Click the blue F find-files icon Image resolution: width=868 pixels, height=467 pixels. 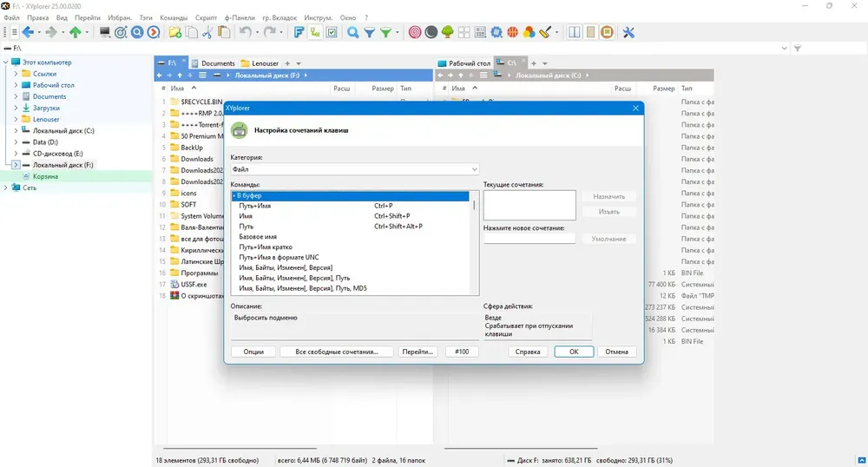coord(299,33)
